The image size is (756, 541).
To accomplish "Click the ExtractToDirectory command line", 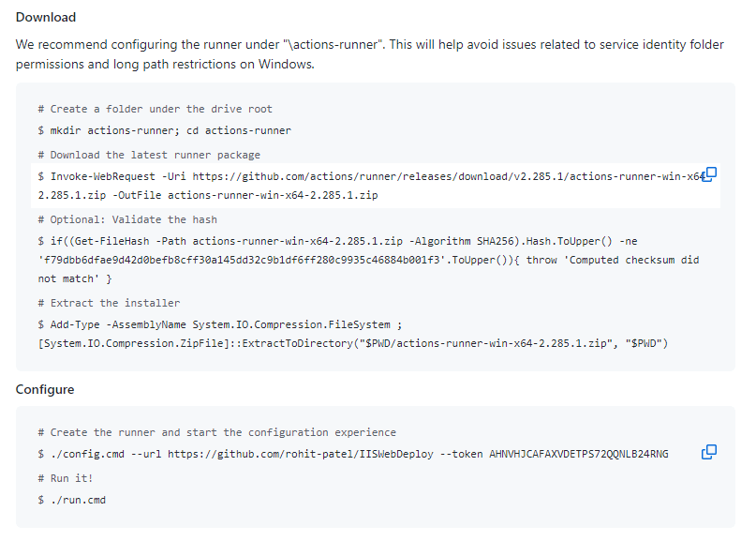I will point(353,343).
